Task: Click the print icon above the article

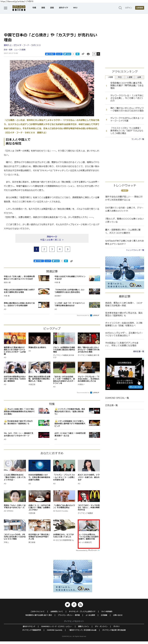Action: [x=88, y=54]
